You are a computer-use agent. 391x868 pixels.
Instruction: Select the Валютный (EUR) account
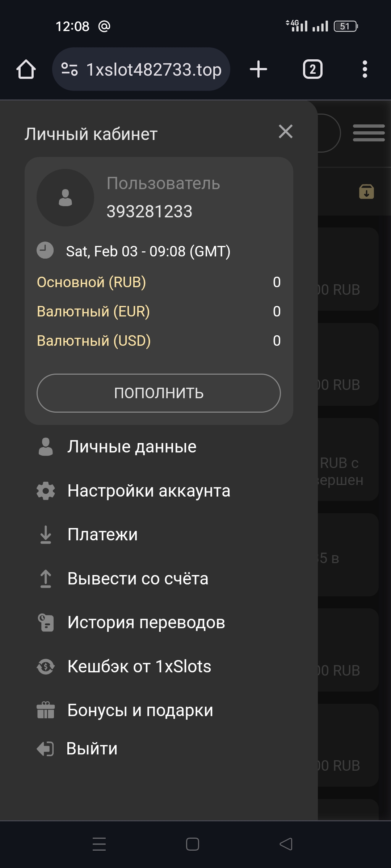(93, 311)
